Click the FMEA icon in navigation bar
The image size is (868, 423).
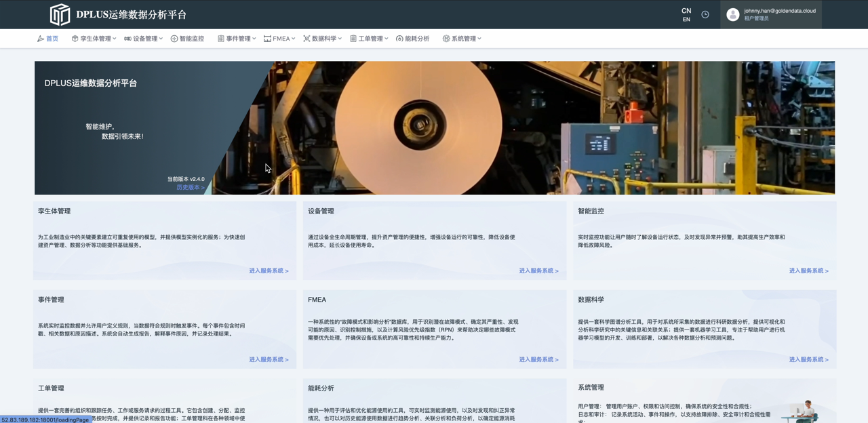coord(267,39)
